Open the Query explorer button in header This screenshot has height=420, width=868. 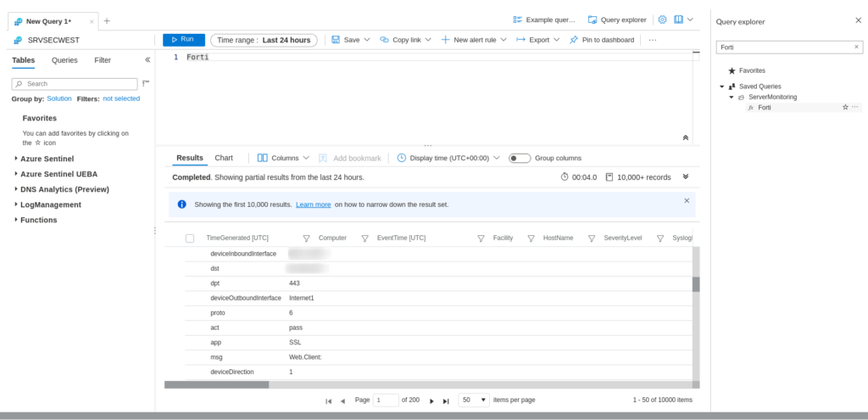coord(617,20)
